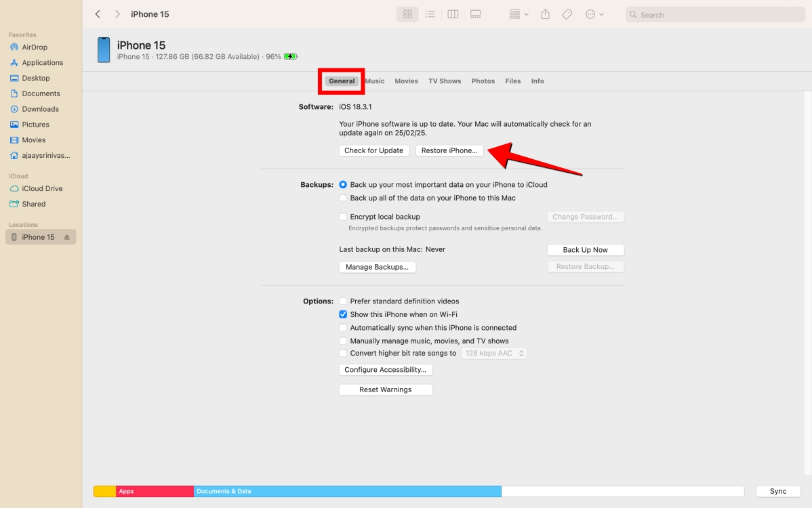This screenshot has width=812, height=508.
Task: Open the 128 kbps AAC bitrate dropdown
Action: 494,354
